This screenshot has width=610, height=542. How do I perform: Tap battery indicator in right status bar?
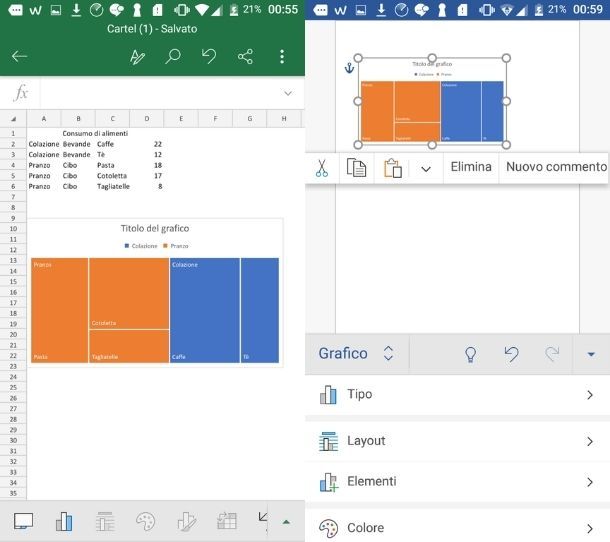coord(538,10)
